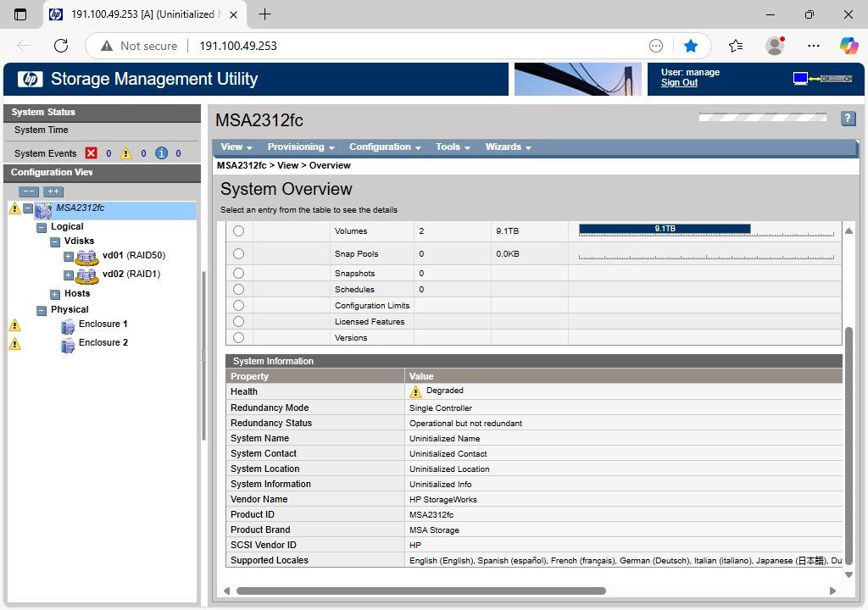This screenshot has width=868, height=610.
Task: Click the Health property row label
Action: coord(244,391)
